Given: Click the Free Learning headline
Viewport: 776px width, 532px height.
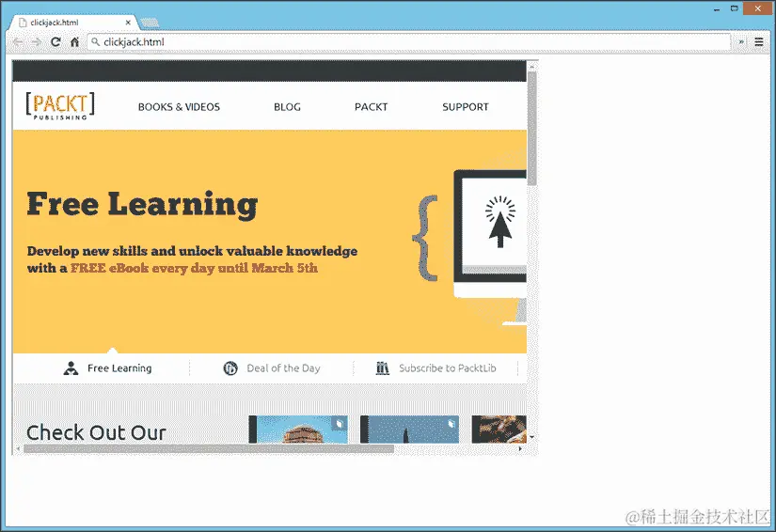Looking at the screenshot, I should coord(142,204).
